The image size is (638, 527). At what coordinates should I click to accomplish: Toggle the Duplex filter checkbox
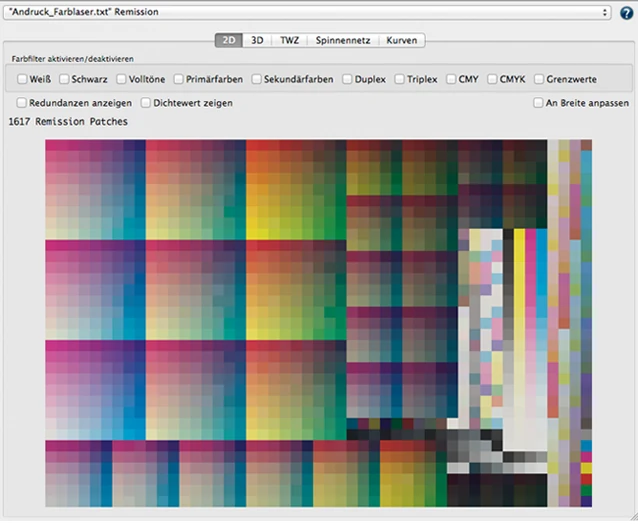pos(347,79)
